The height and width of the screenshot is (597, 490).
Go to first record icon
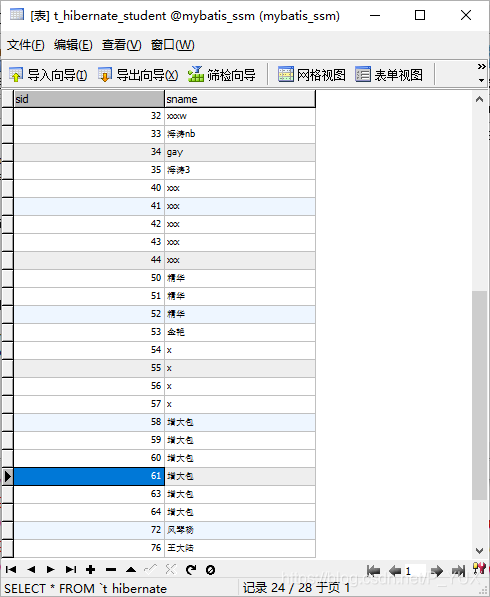11,570
